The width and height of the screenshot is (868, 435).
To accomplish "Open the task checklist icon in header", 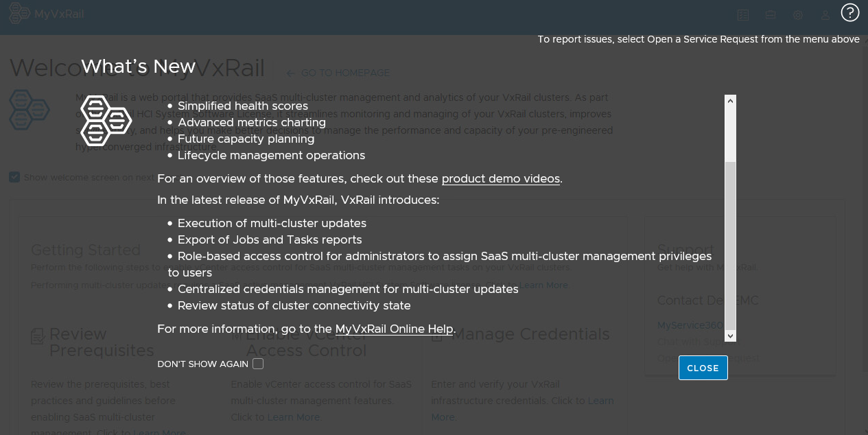I will coord(742,15).
